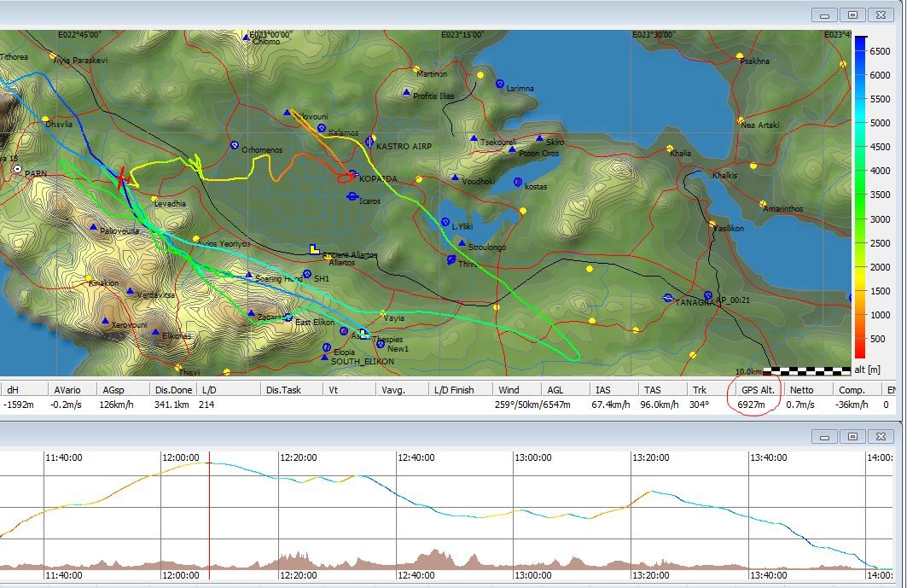The width and height of the screenshot is (907, 588).
Task: Click the "Wind" statistics header
Action: coord(509,390)
